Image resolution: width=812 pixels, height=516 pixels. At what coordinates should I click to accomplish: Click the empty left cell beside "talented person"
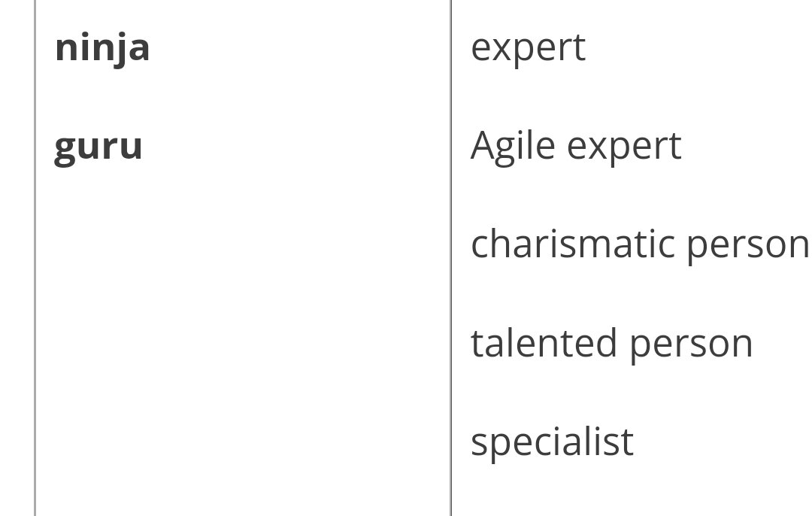pyautogui.click(x=241, y=343)
